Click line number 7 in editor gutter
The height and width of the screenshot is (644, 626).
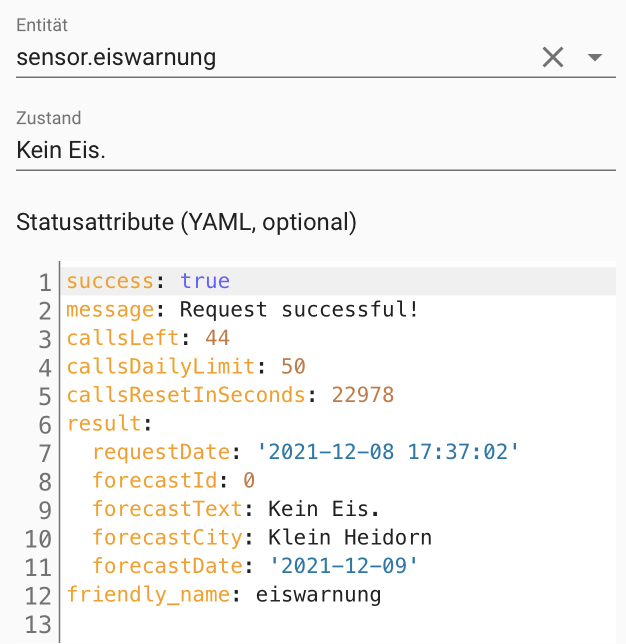point(45,453)
